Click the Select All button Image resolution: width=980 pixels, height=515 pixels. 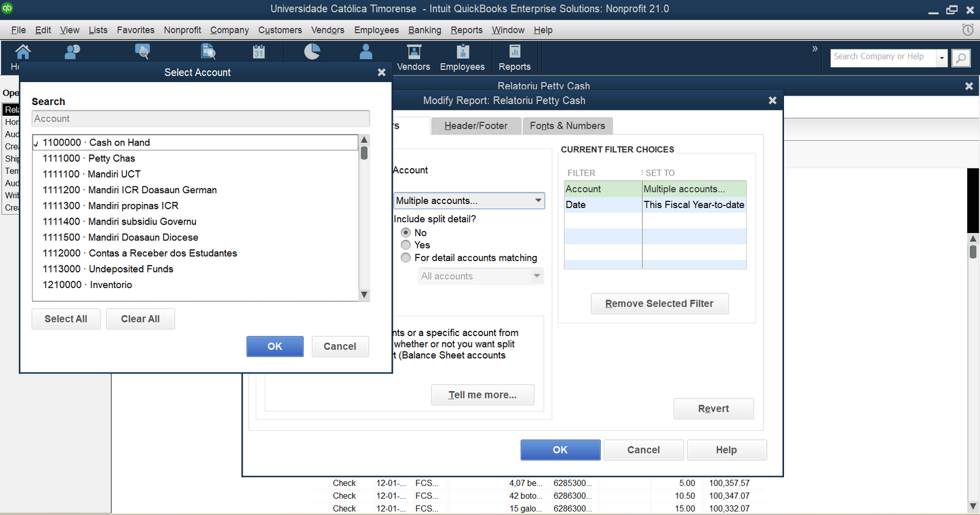[x=66, y=319]
